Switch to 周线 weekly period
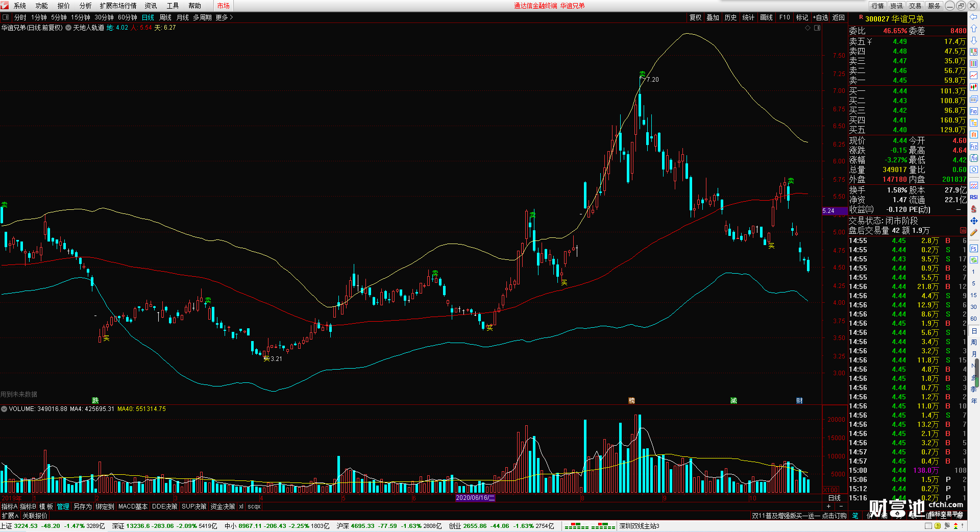The width and height of the screenshot is (980, 532). (165, 17)
